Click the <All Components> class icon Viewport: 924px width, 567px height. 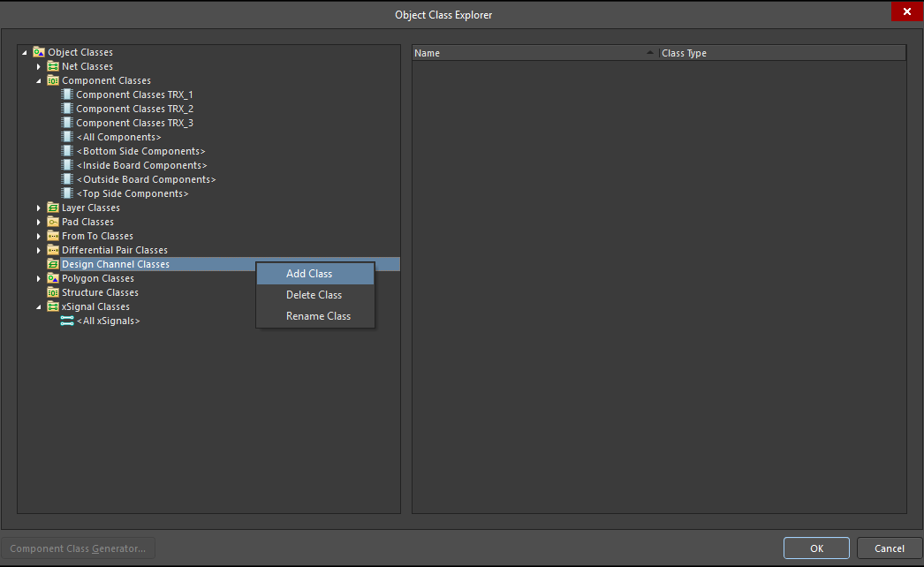click(x=66, y=136)
